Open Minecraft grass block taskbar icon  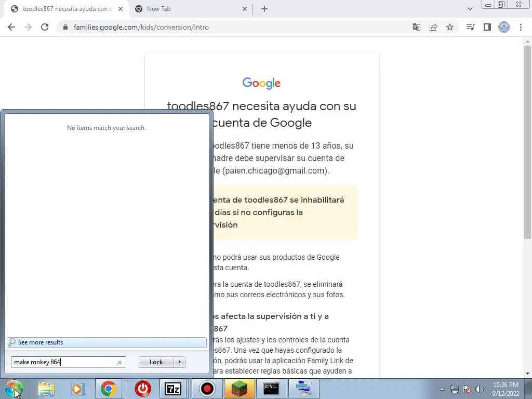pos(239,389)
